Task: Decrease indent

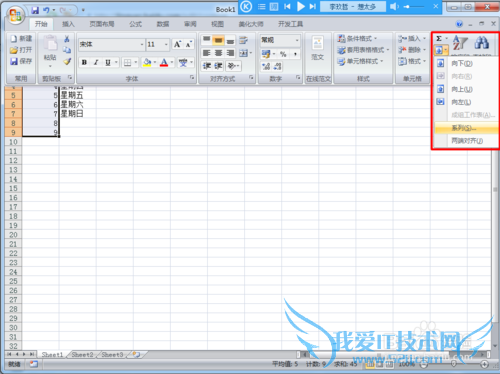Action: point(207,66)
